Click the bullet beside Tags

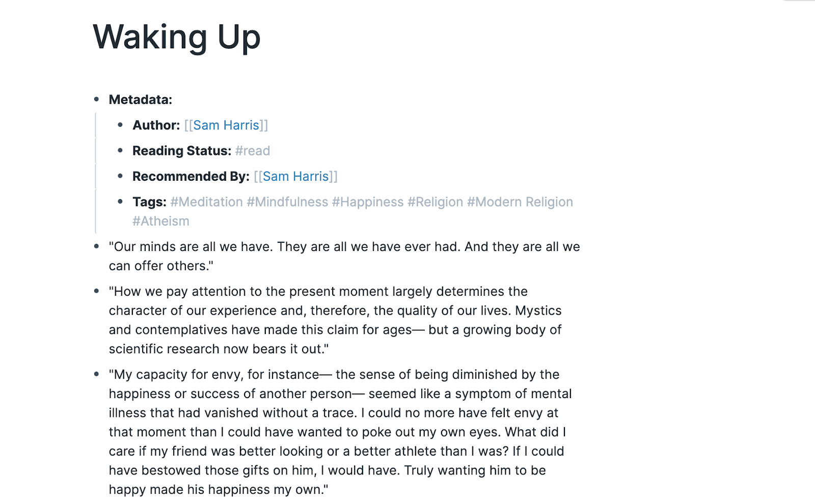coord(120,202)
